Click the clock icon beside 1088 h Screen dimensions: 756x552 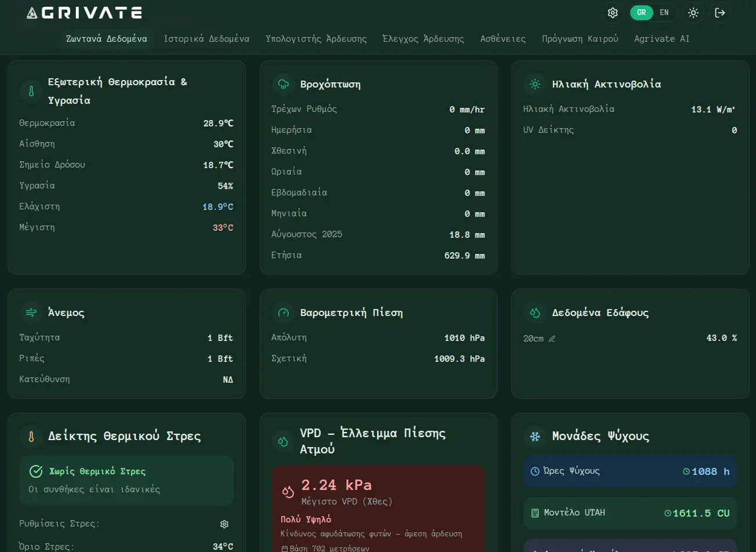click(687, 472)
